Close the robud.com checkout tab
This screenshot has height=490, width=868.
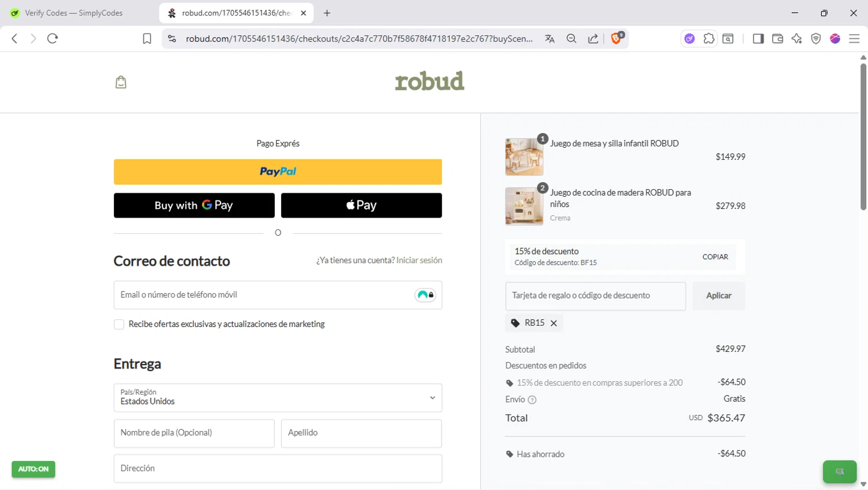click(303, 13)
